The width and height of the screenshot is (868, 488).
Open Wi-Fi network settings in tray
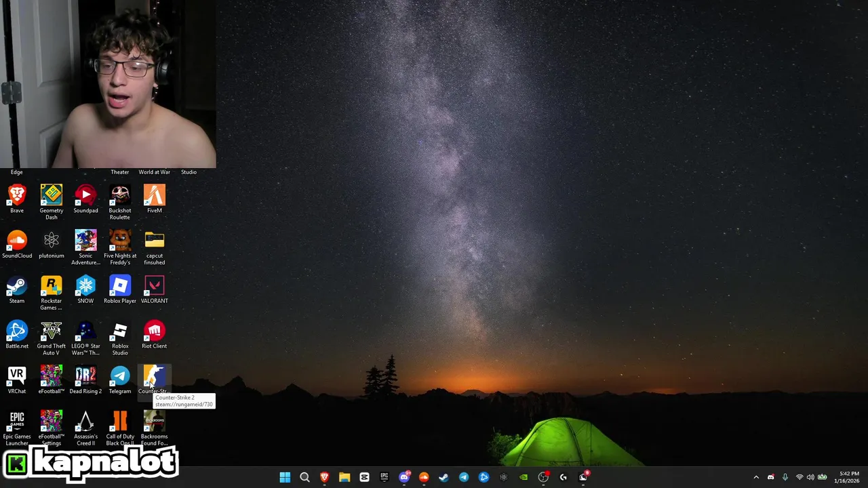[800, 477]
